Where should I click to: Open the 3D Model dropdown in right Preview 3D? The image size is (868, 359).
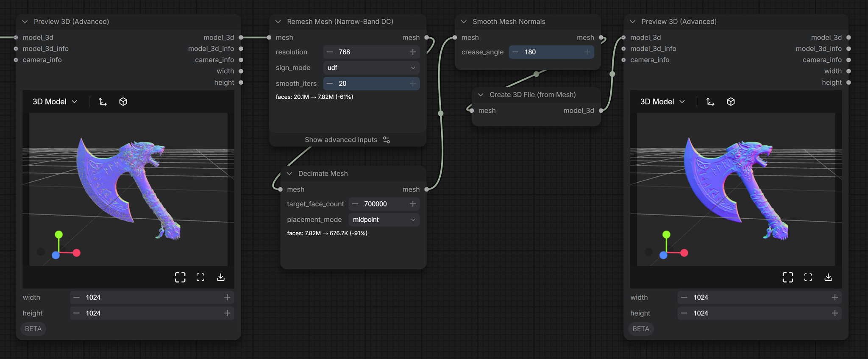[x=662, y=102]
